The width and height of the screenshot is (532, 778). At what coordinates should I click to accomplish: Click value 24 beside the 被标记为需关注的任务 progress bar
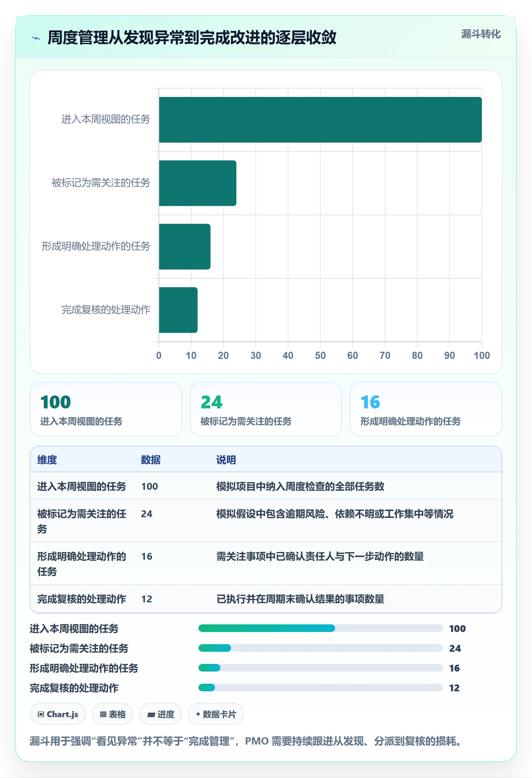[455, 648]
